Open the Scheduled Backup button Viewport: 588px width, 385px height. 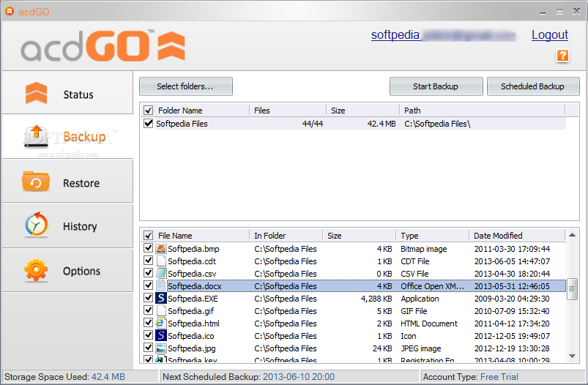pyautogui.click(x=533, y=86)
